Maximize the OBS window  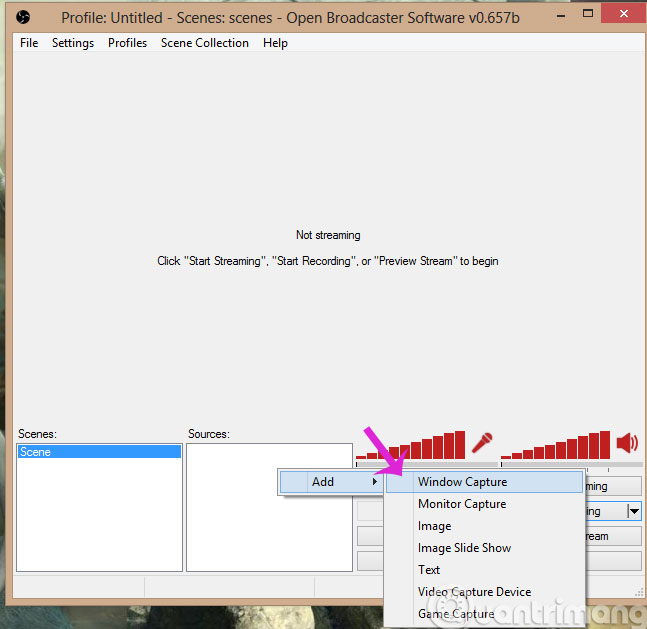588,14
